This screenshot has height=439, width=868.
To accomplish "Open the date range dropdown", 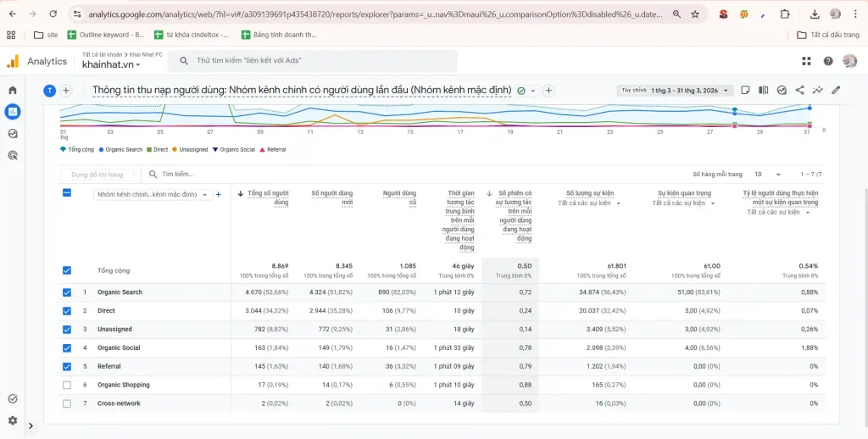I will (x=675, y=90).
